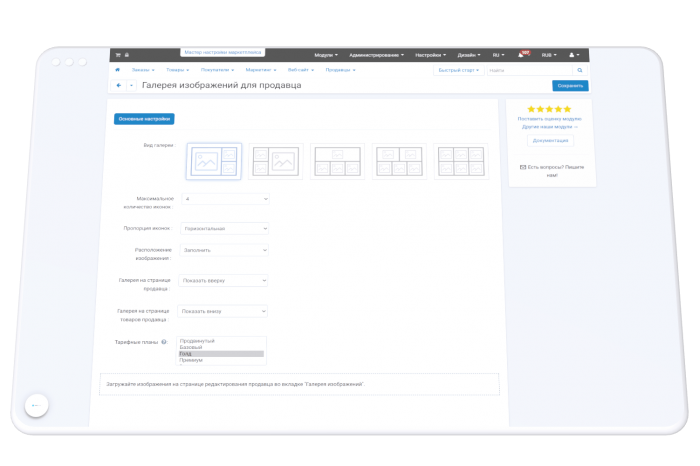Open the notifications bell icon
The width and height of the screenshot is (700, 466).
pyautogui.click(x=521, y=55)
